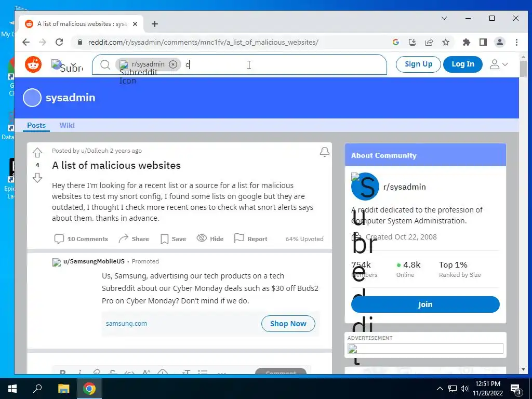Click the r/sysadmin community icon in sidebar
Screen dimensions: 532x399
pos(365,187)
